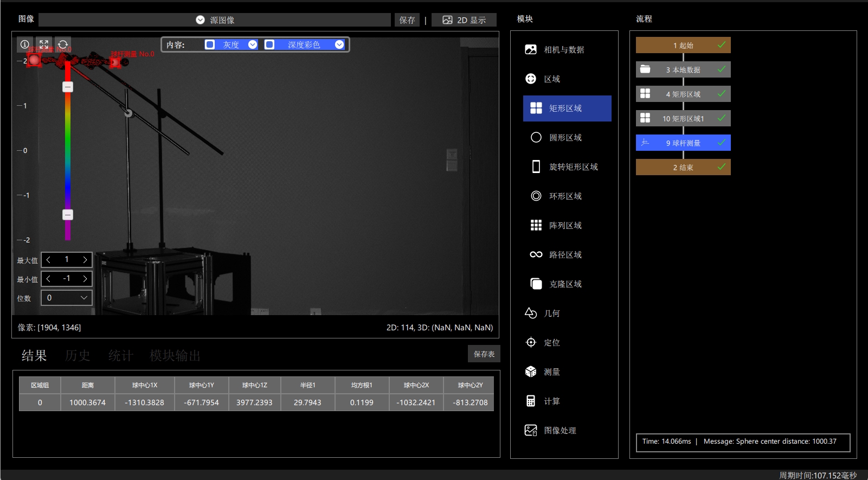Toggle the 深度彩色 content checkbox
Viewport: 868px width, 480px height.
click(269, 44)
